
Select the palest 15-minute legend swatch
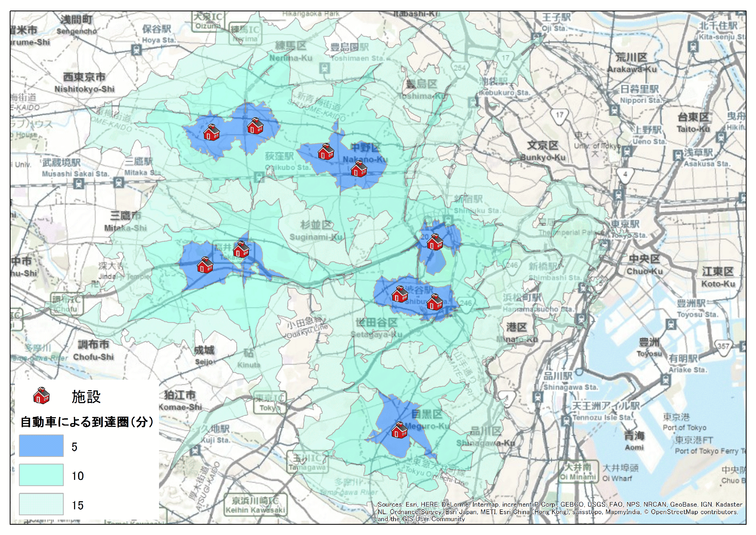[41, 504]
